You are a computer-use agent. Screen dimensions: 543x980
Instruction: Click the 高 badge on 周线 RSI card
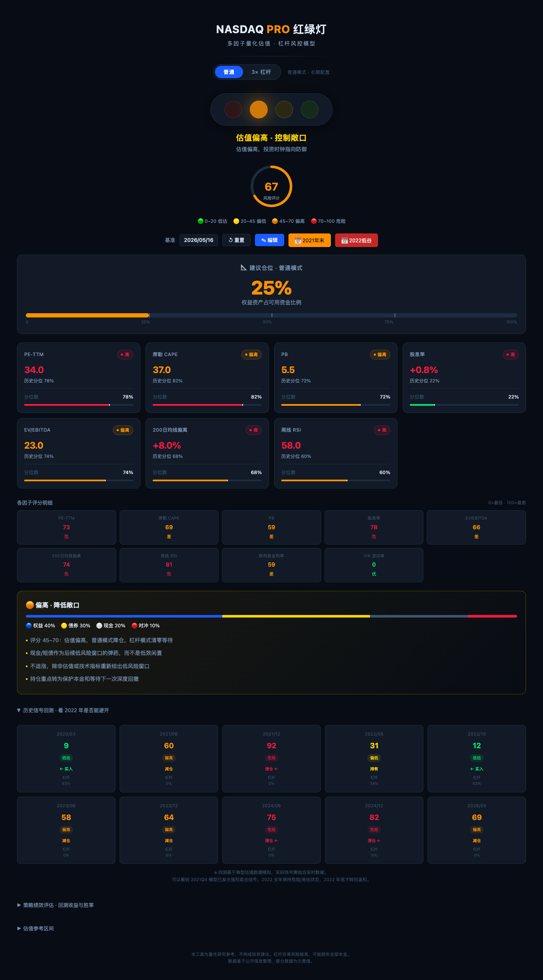[382, 430]
